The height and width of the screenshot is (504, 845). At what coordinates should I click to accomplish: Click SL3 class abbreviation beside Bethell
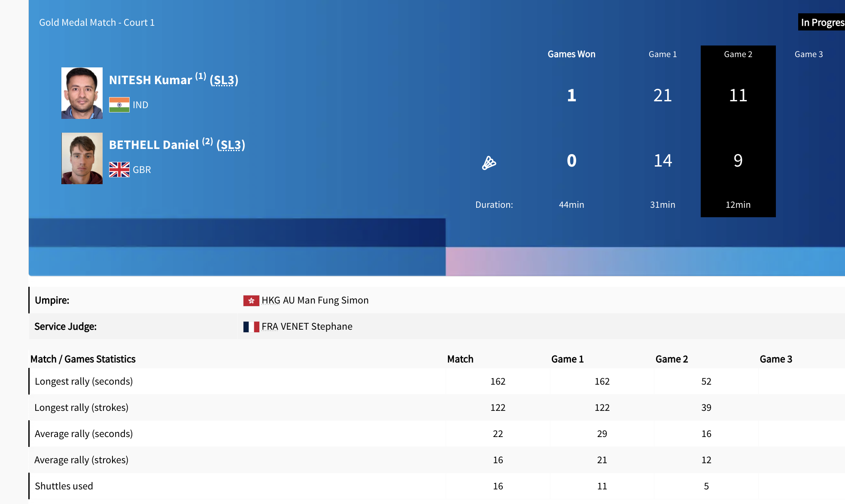tap(231, 145)
